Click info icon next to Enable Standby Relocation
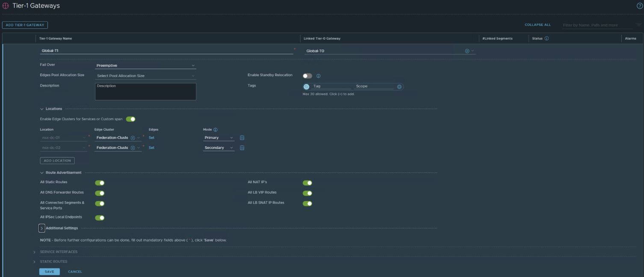This screenshot has height=277, width=644. coord(318,76)
